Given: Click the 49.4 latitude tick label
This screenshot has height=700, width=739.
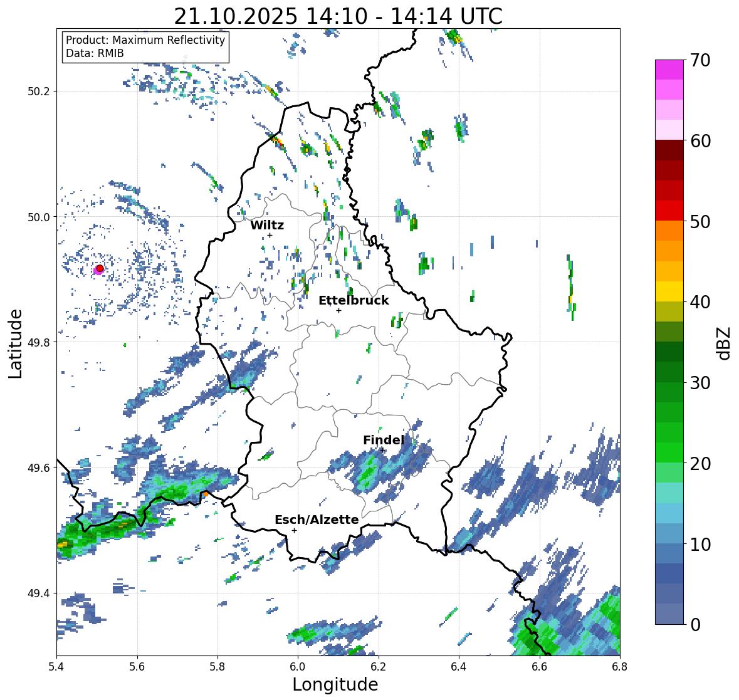Looking at the screenshot, I should 39,593.
